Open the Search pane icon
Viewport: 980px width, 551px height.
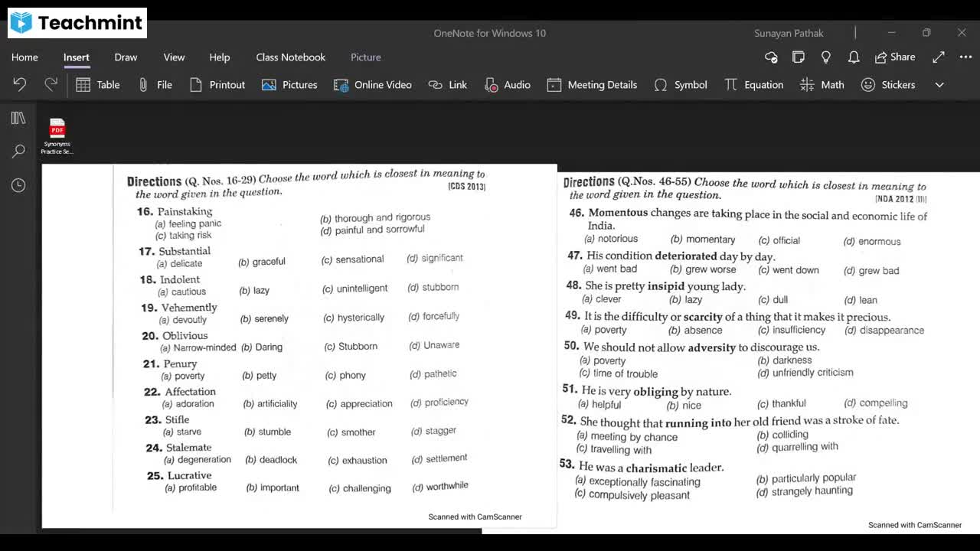point(18,152)
